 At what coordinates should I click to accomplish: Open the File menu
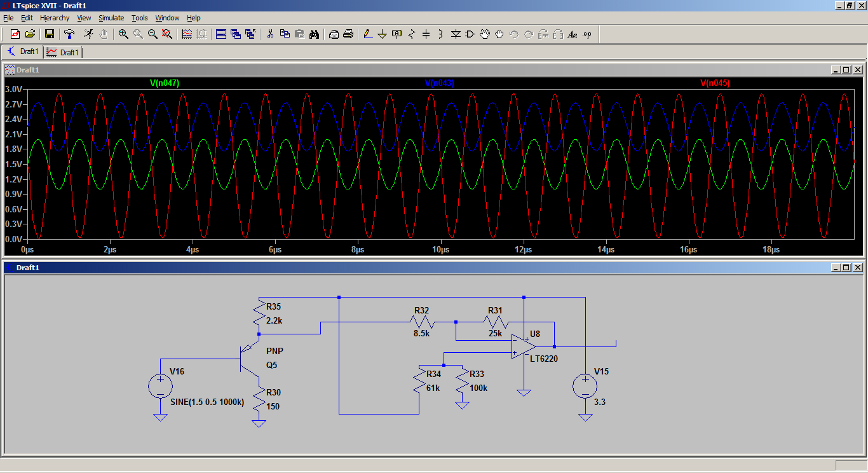pos(8,18)
